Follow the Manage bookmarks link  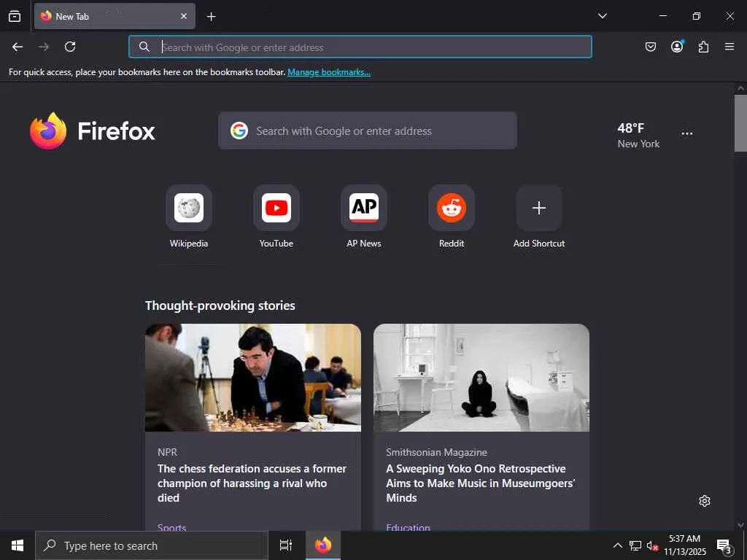pyautogui.click(x=329, y=72)
